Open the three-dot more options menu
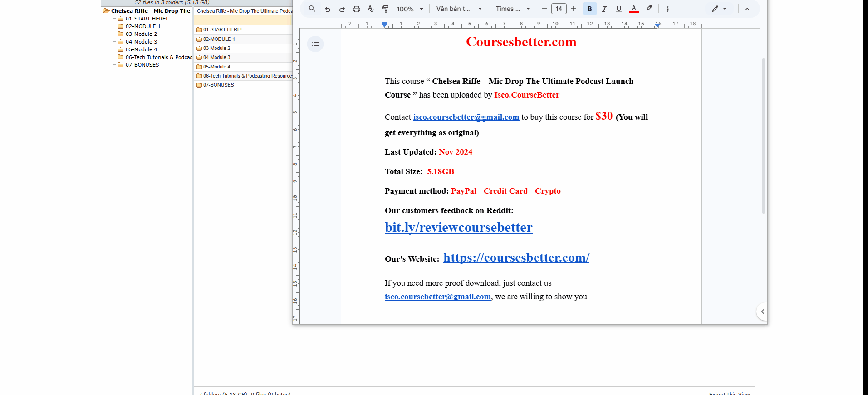 point(667,9)
